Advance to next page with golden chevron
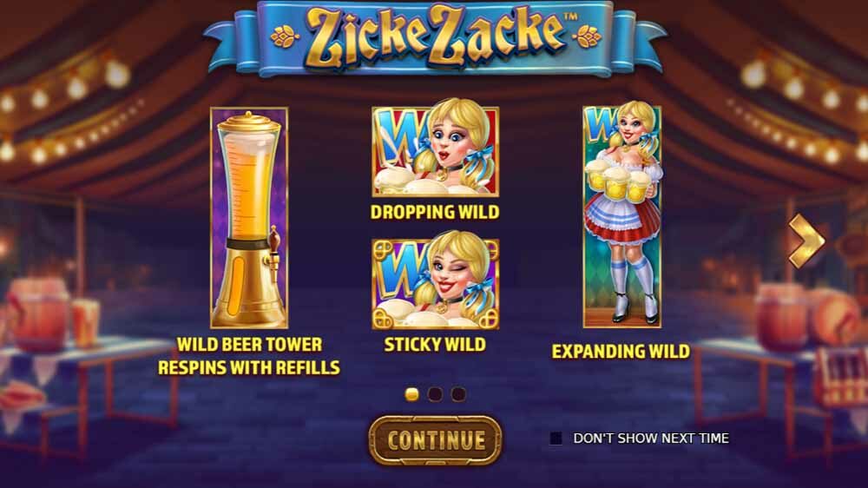The width and height of the screenshot is (868, 488). [x=806, y=241]
